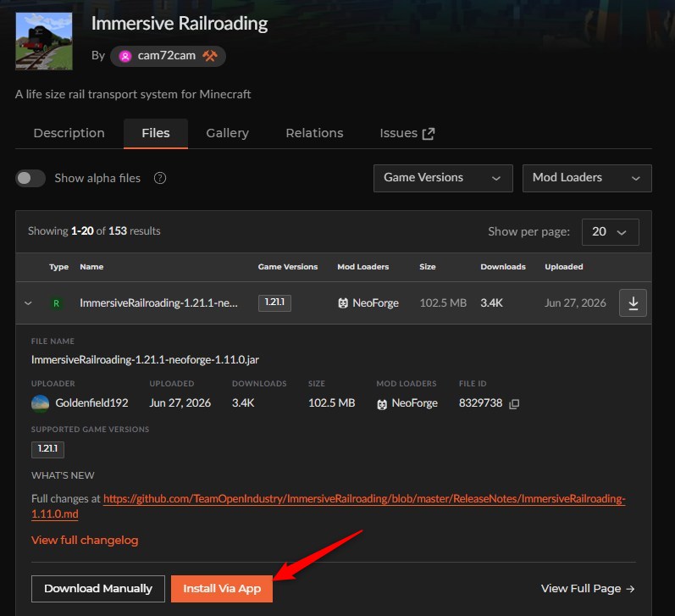Click the Game Versions column header
Screen dimensions: 675x616
[x=288, y=267]
